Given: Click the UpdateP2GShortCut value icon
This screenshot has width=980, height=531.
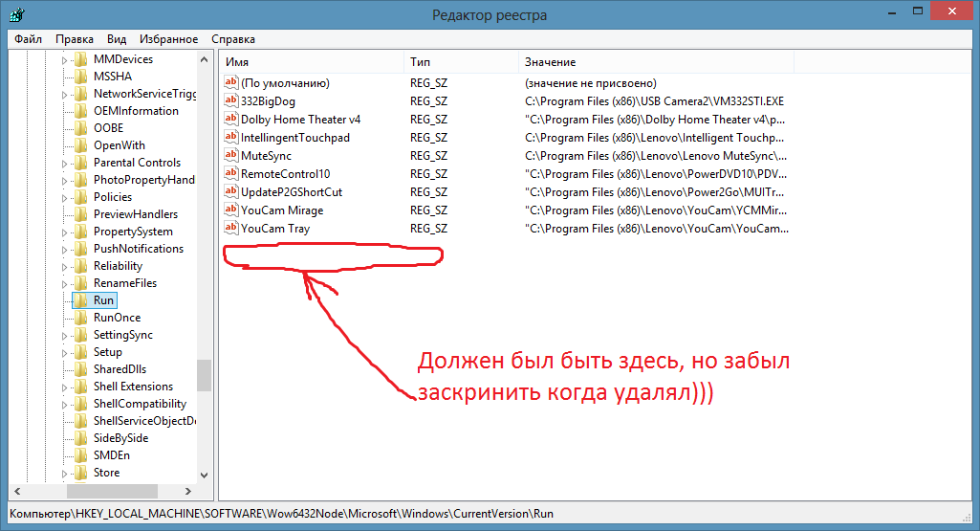Looking at the screenshot, I should point(231,190).
